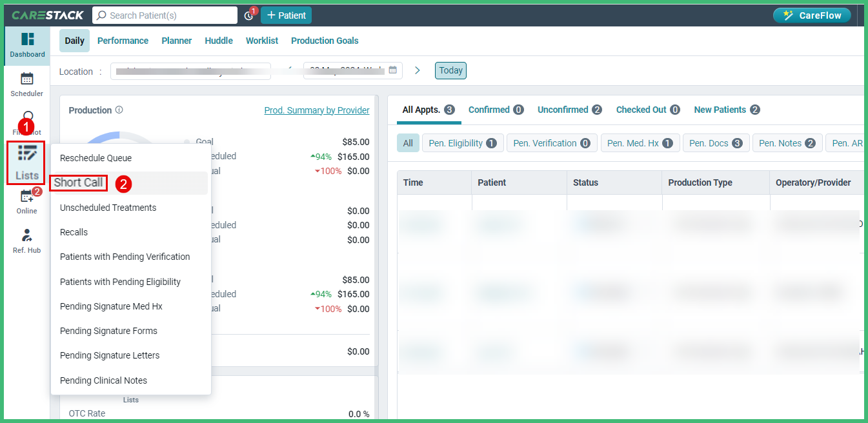Click the + Patient button
This screenshot has height=423, width=868.
(x=286, y=15)
